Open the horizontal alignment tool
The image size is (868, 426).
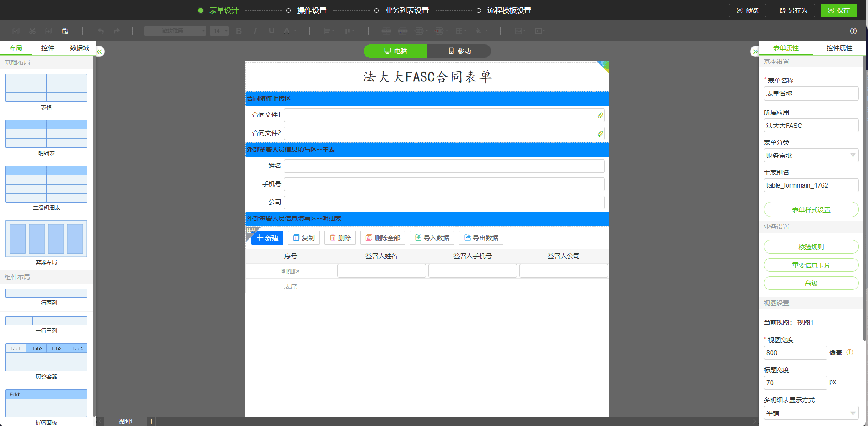[x=327, y=31]
